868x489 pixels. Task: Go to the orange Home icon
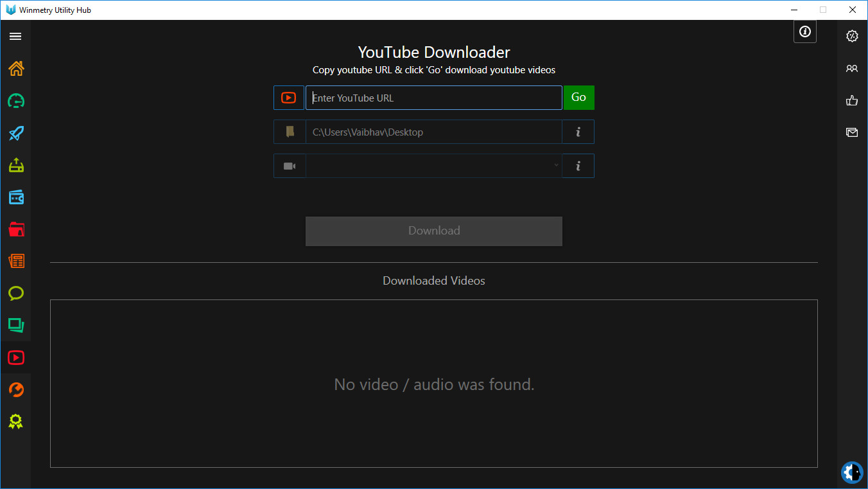click(x=16, y=68)
